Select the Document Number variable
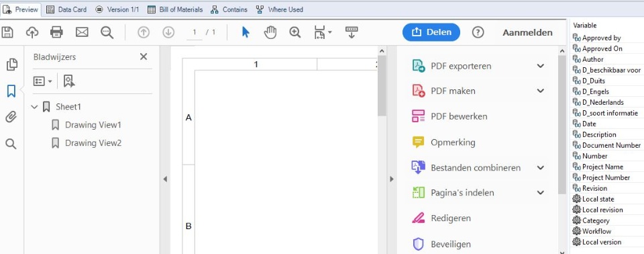The image size is (644, 254). (x=611, y=145)
